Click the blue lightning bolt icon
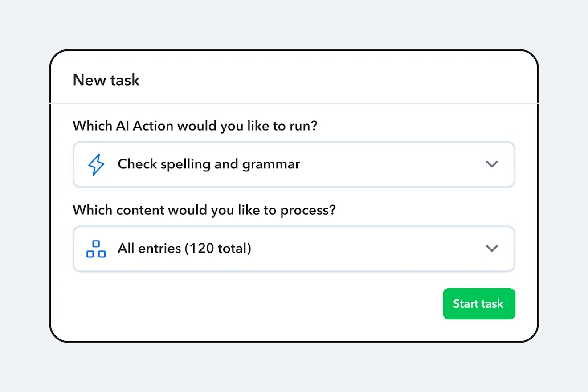This screenshot has width=588, height=392. click(x=96, y=164)
